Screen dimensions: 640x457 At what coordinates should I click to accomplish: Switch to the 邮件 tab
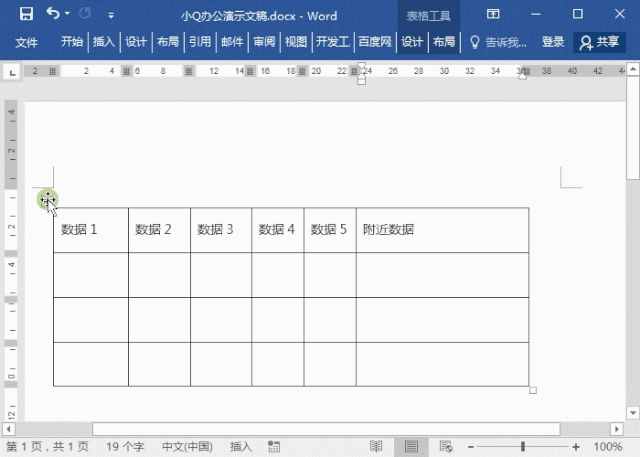[x=232, y=42]
